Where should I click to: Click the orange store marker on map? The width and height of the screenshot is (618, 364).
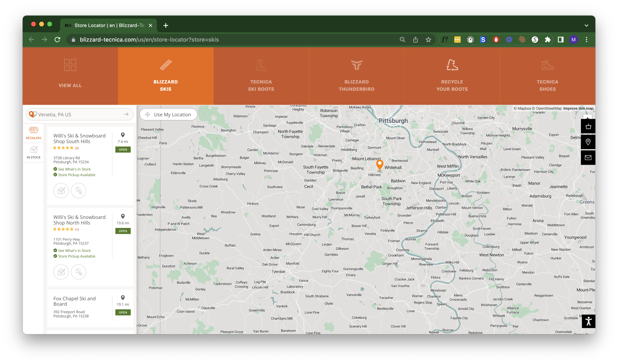coord(379,164)
